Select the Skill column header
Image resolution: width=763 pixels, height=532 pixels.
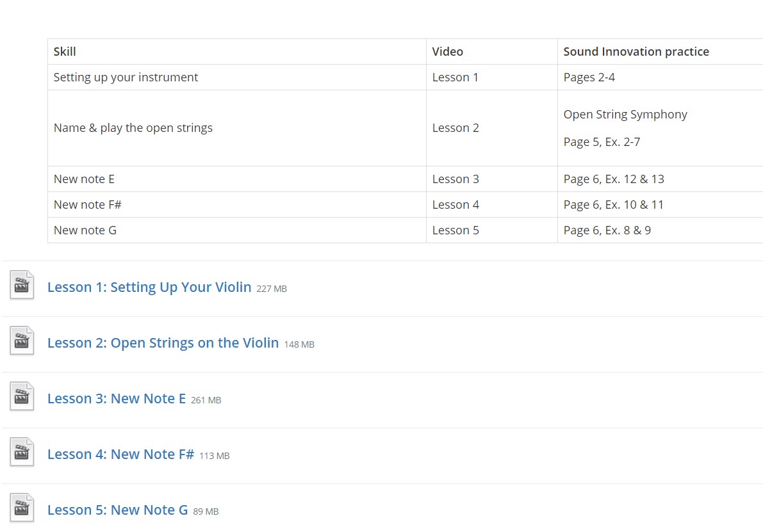tap(236, 52)
